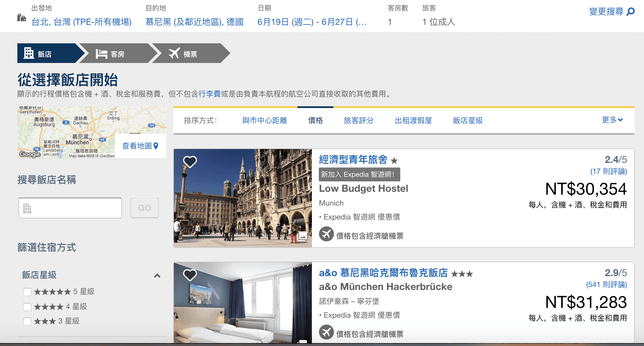Sort results by 出租渡假屋

413,120
